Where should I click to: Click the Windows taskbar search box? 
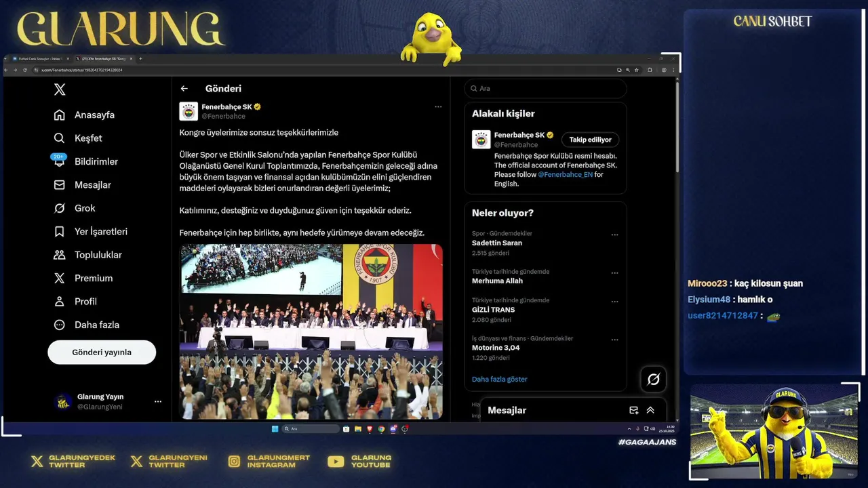(311, 428)
